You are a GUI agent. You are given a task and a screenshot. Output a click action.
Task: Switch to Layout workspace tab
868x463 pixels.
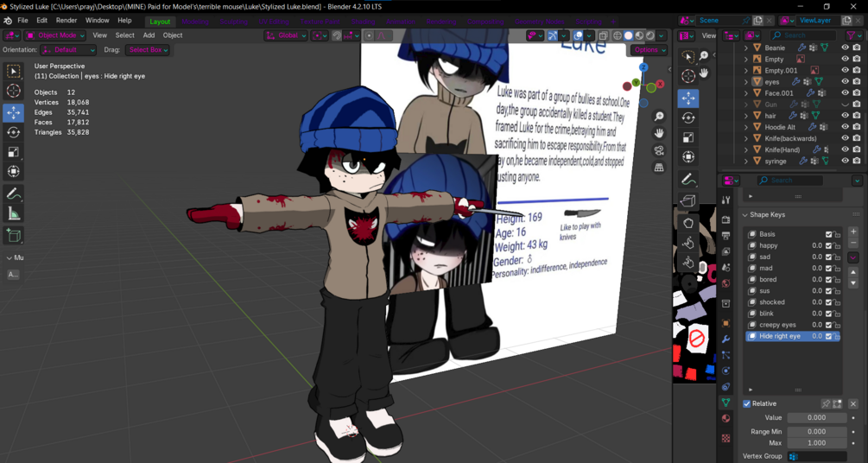[x=160, y=22]
